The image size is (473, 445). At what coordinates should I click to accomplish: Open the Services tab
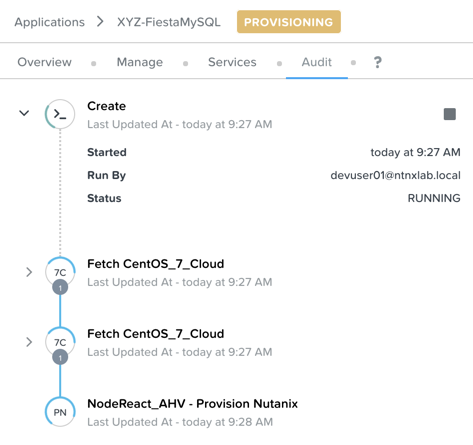[232, 62]
